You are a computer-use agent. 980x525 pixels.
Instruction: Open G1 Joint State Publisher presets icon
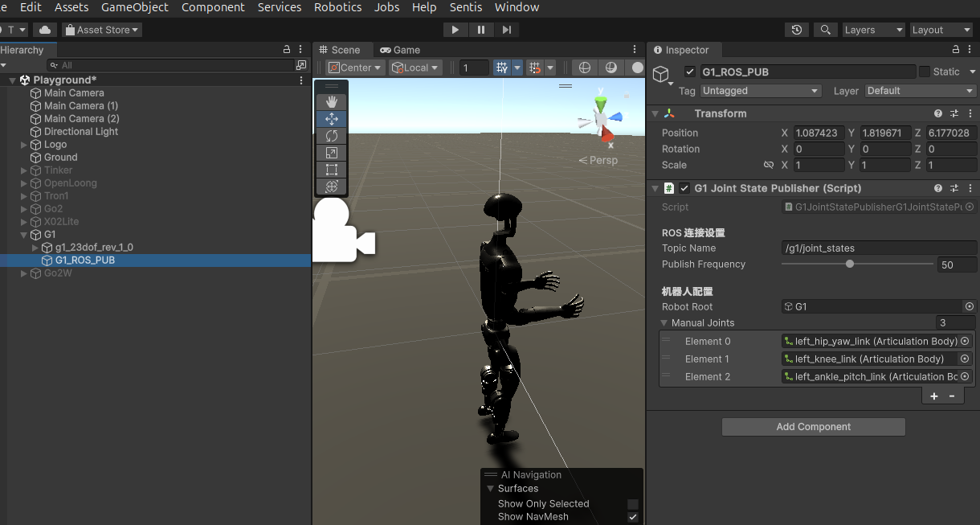954,188
